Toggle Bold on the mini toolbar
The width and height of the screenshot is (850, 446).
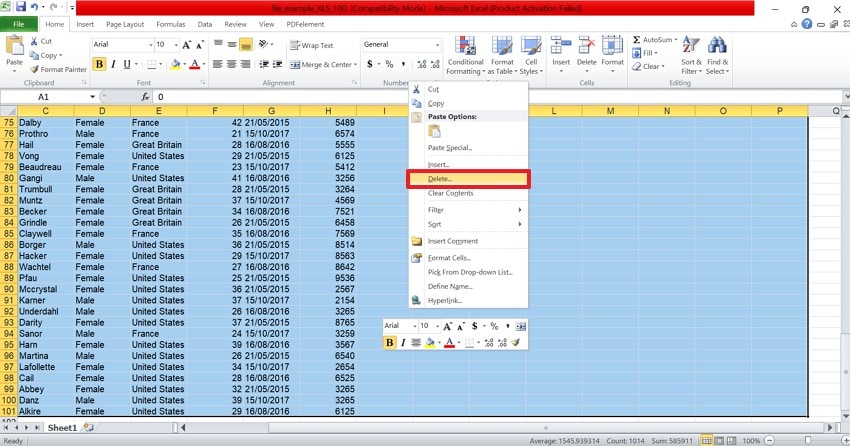(389, 342)
